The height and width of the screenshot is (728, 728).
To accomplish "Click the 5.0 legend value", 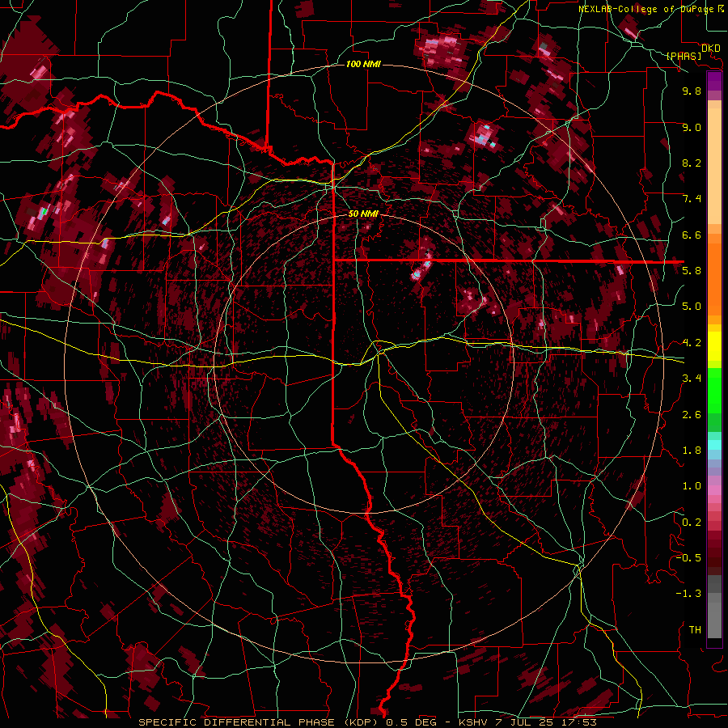I will point(692,307).
